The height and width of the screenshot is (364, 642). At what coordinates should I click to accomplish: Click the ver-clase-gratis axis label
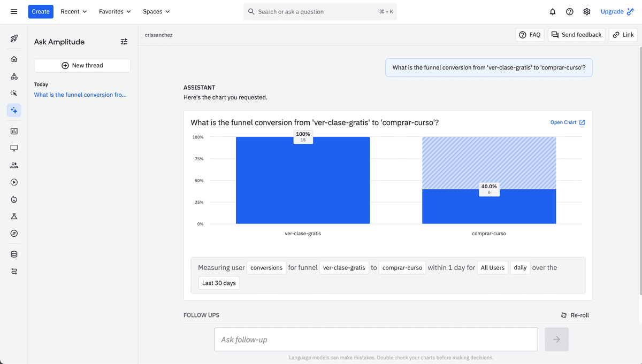pyautogui.click(x=303, y=234)
